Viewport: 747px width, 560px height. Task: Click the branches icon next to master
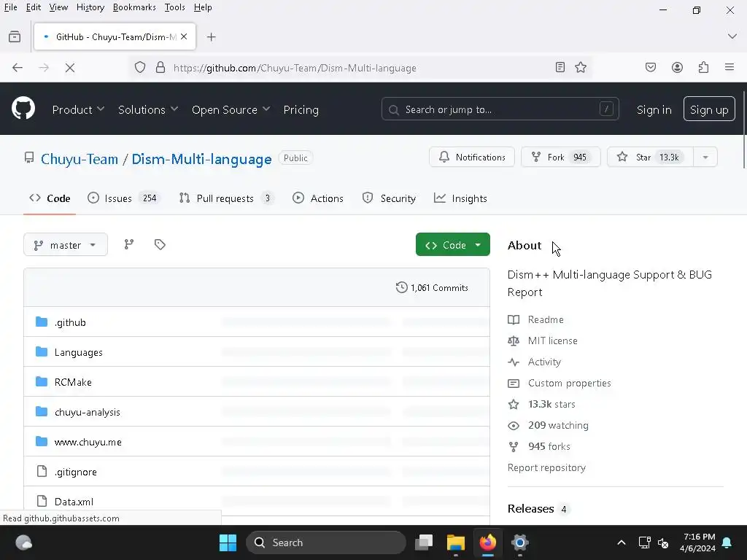(129, 245)
